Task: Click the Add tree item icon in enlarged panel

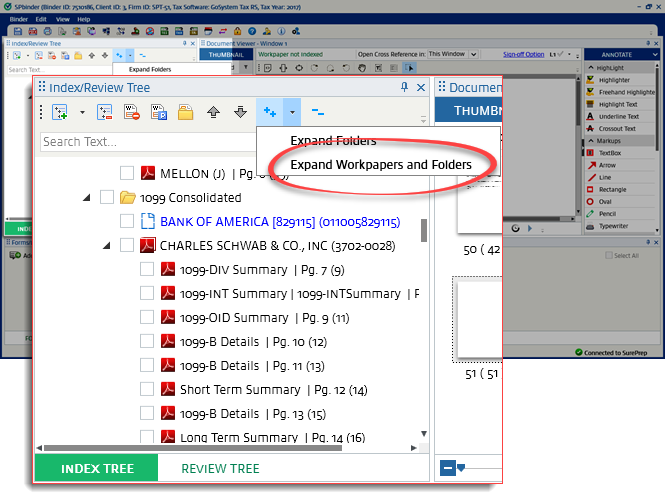Action: (60, 112)
